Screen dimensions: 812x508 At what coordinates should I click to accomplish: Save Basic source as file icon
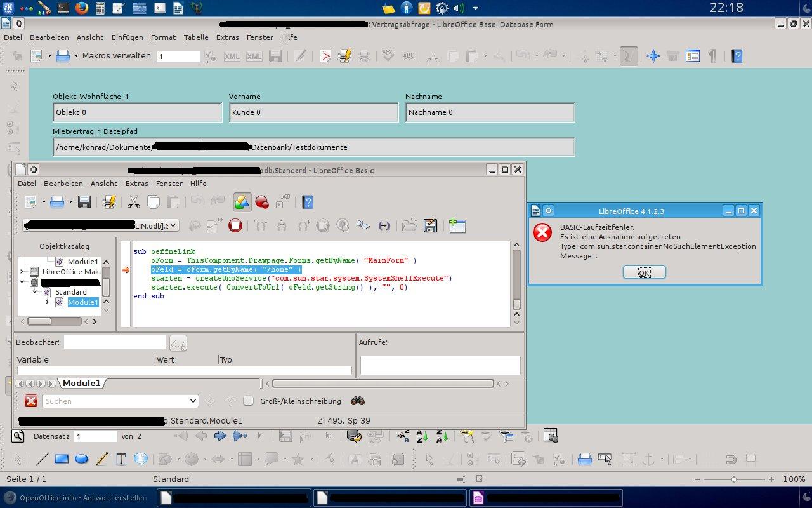[x=430, y=225]
